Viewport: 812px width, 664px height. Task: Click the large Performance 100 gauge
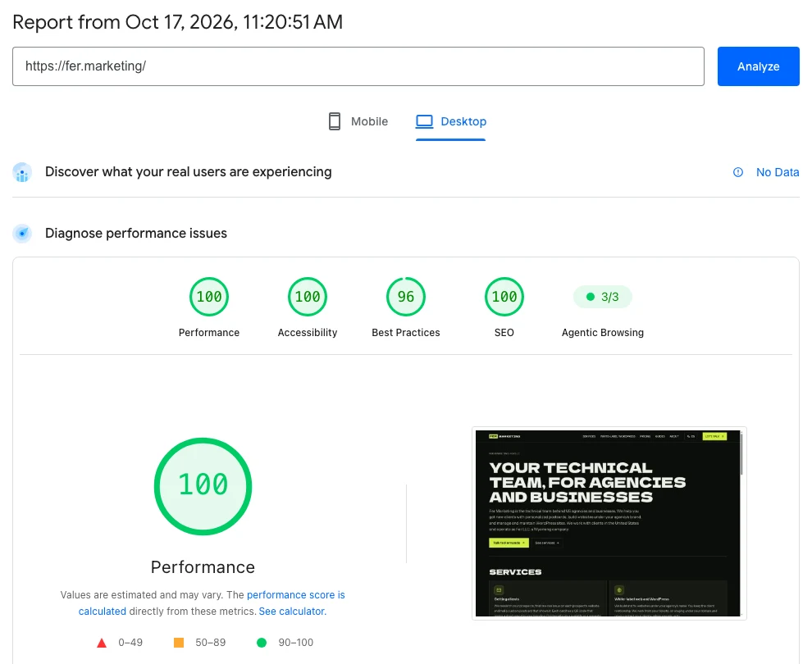(x=203, y=486)
